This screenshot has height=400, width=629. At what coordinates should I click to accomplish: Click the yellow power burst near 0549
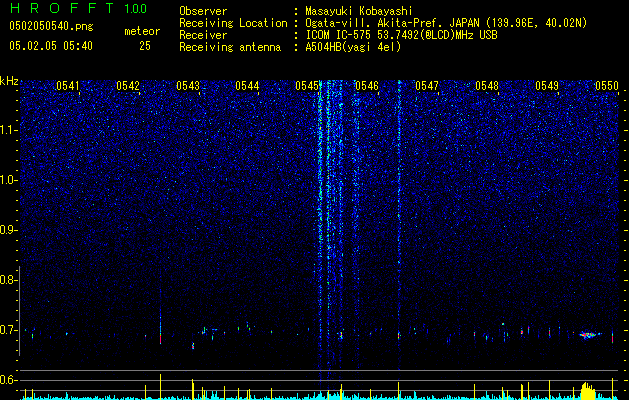click(588, 391)
